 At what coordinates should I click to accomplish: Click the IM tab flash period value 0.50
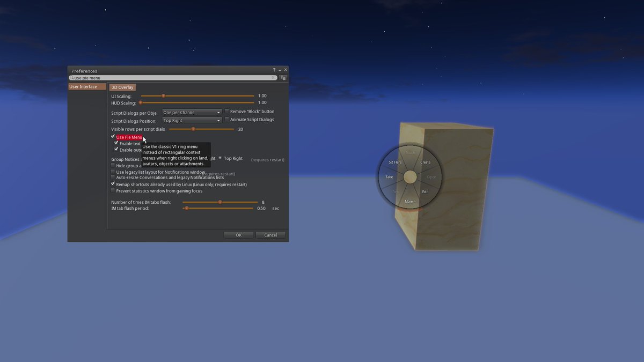261,208
